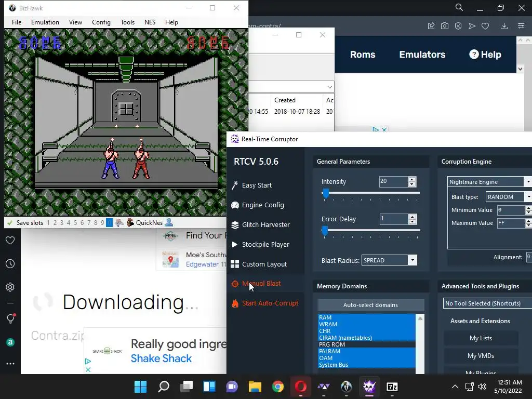This screenshot has height=399, width=532.
Task: Toggle the System Bus memory domain
Action: (366, 365)
